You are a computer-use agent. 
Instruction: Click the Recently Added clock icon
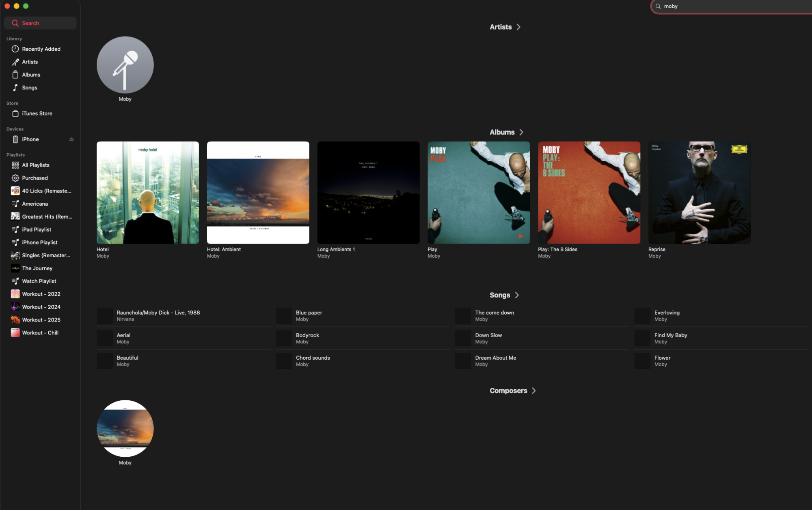coord(15,49)
